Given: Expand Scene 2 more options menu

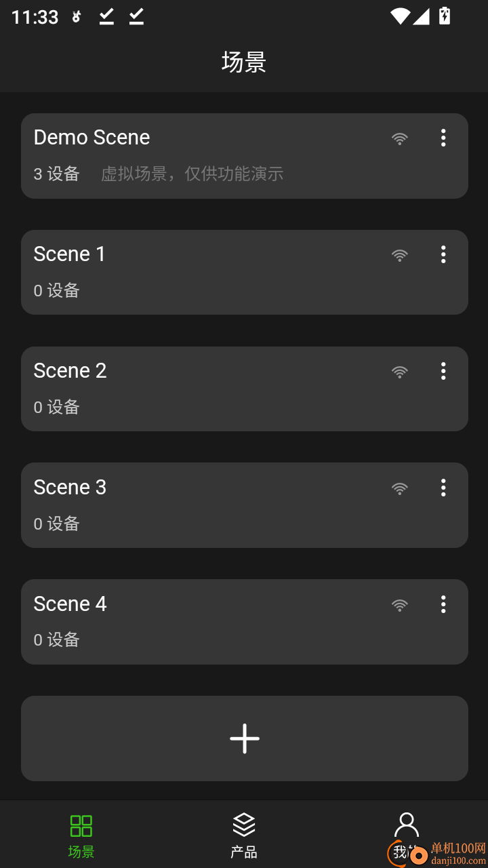Looking at the screenshot, I should [x=443, y=371].
